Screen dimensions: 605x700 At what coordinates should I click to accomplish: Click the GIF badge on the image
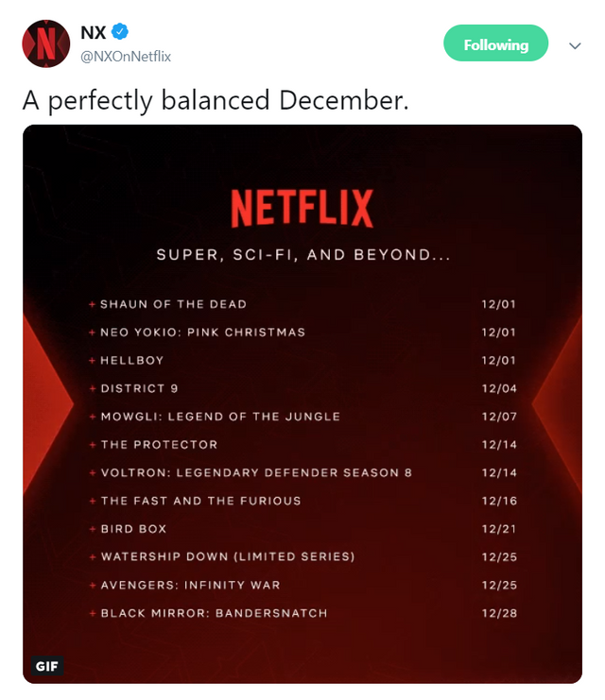[x=47, y=666]
